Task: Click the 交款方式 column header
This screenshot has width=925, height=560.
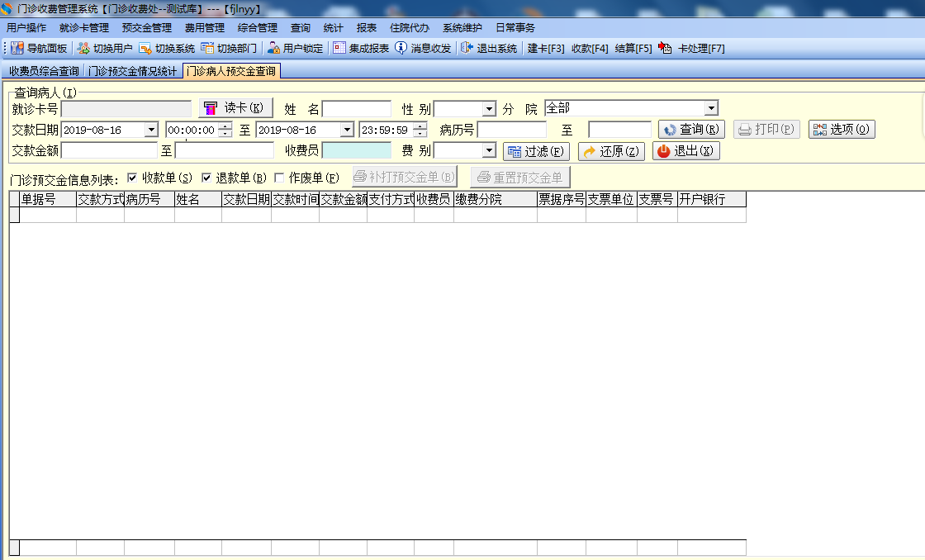Action: [x=100, y=199]
